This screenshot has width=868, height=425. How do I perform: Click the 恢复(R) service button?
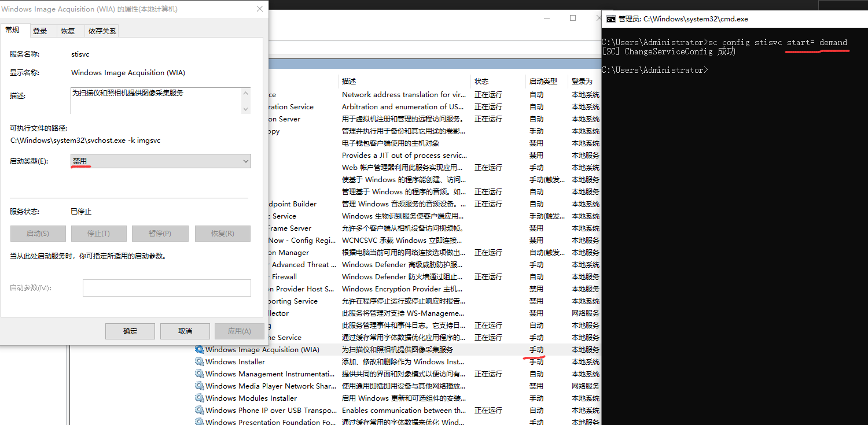tap(223, 234)
